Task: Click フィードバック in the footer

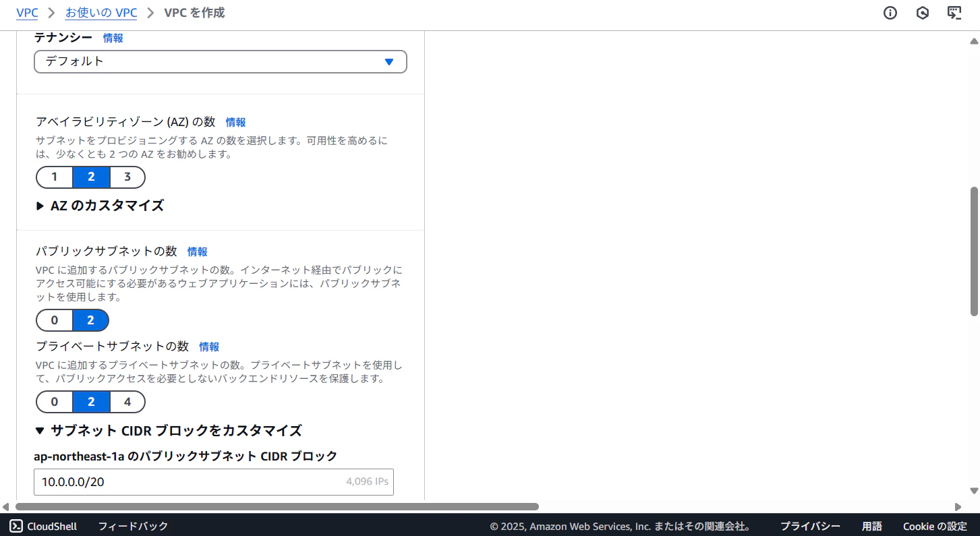Action: click(x=133, y=526)
